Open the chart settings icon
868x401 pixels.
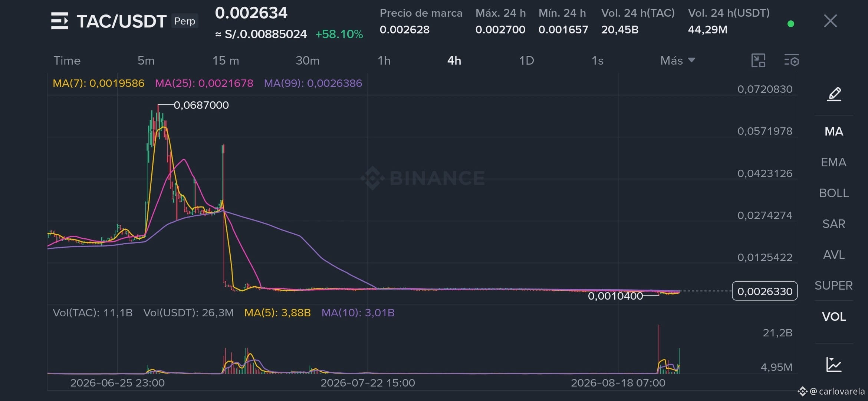pyautogui.click(x=792, y=60)
